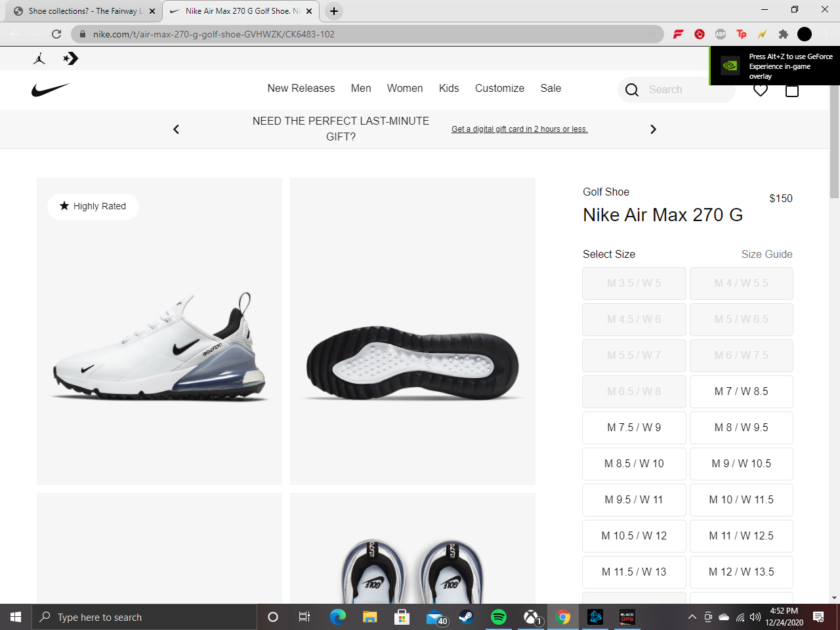This screenshot has width=840, height=630.
Task: Open the shoe sole product image
Action: (413, 331)
